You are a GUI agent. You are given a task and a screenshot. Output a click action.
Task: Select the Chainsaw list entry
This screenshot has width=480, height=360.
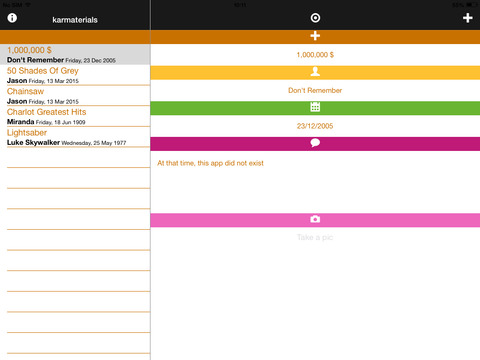click(x=75, y=96)
